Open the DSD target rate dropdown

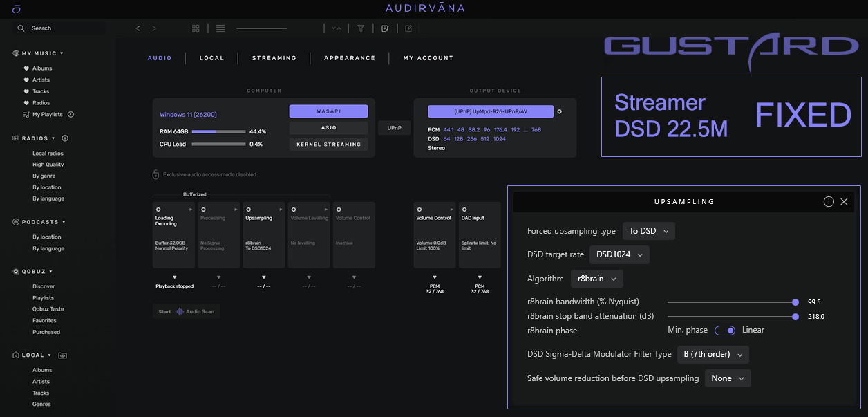(x=619, y=254)
